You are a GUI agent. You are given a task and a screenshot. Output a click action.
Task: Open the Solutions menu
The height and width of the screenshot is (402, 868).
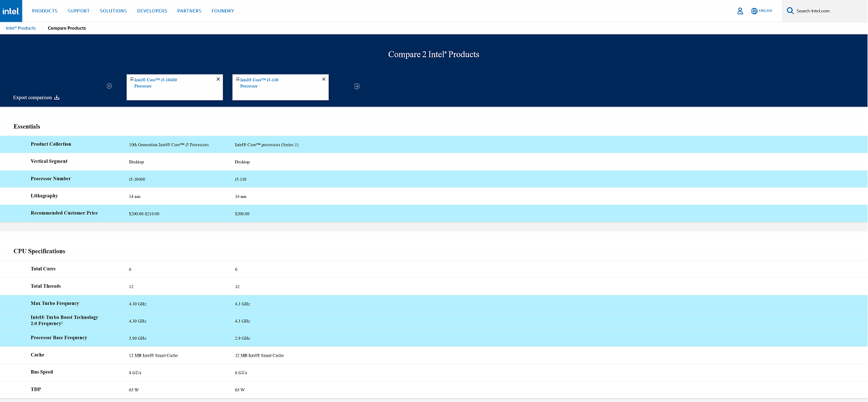(x=113, y=11)
